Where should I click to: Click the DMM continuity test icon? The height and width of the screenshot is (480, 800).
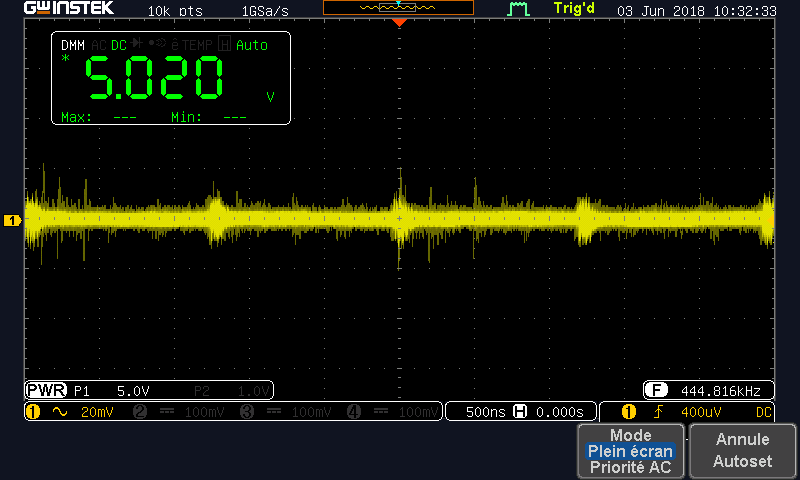[x=158, y=43]
